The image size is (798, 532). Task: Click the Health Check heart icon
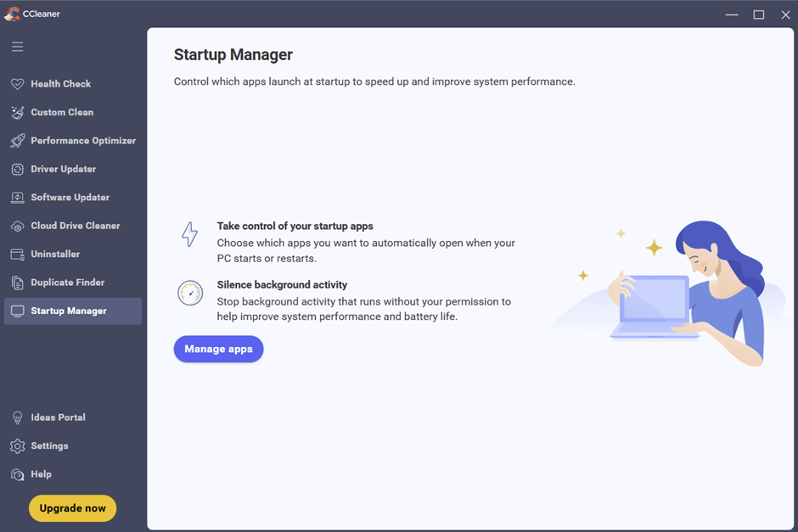pos(17,84)
